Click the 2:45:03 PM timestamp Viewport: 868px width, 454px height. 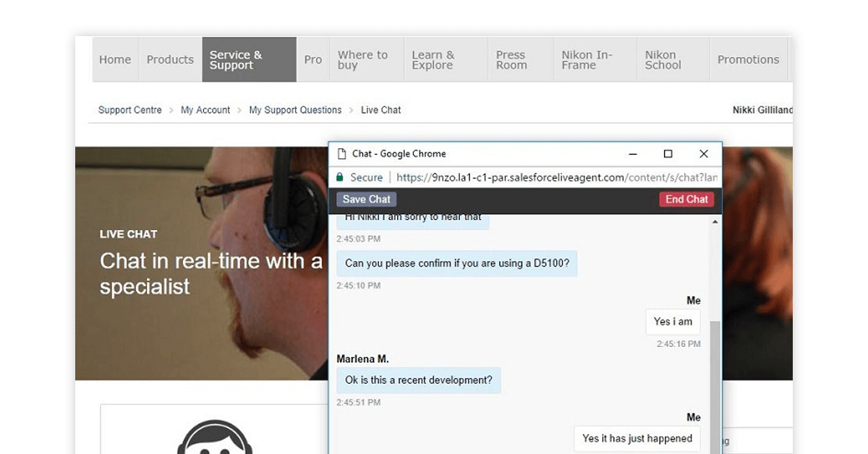click(358, 239)
